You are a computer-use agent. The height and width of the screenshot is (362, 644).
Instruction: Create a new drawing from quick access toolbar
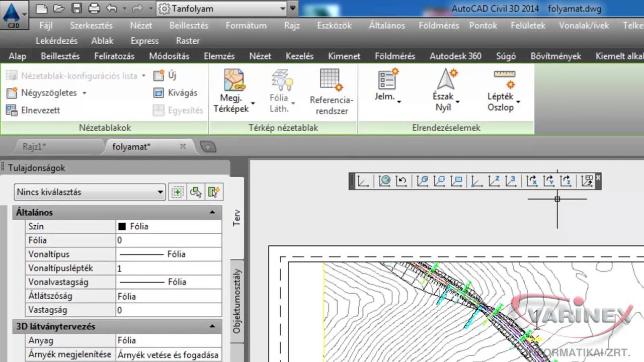click(42, 9)
